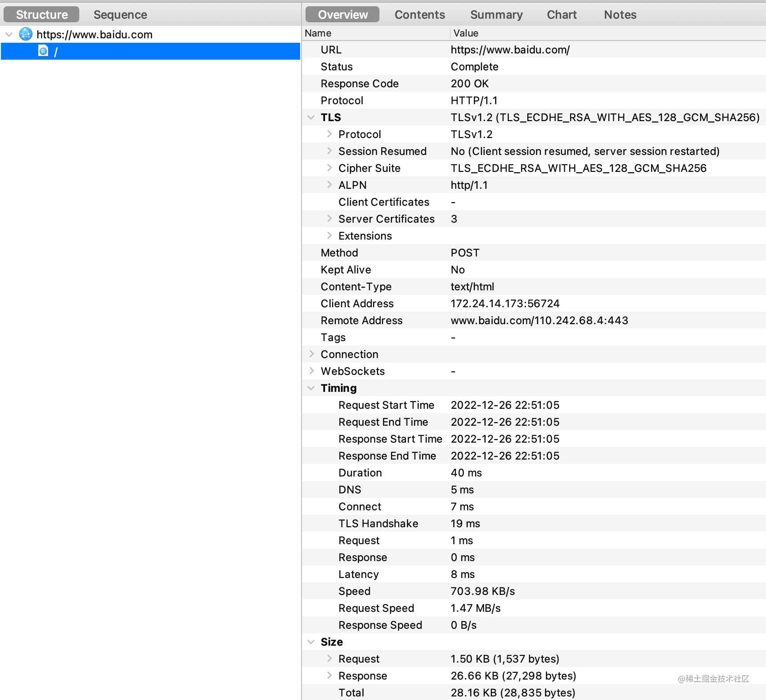Expand the Server Certificates row
The width and height of the screenshot is (766, 700).
[x=329, y=219]
